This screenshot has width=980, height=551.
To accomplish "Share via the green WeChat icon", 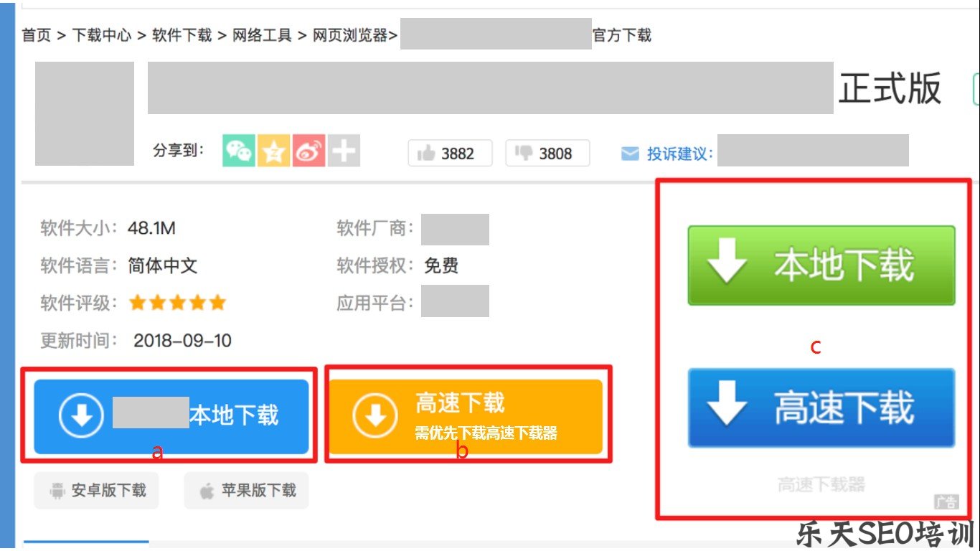I will tap(238, 151).
